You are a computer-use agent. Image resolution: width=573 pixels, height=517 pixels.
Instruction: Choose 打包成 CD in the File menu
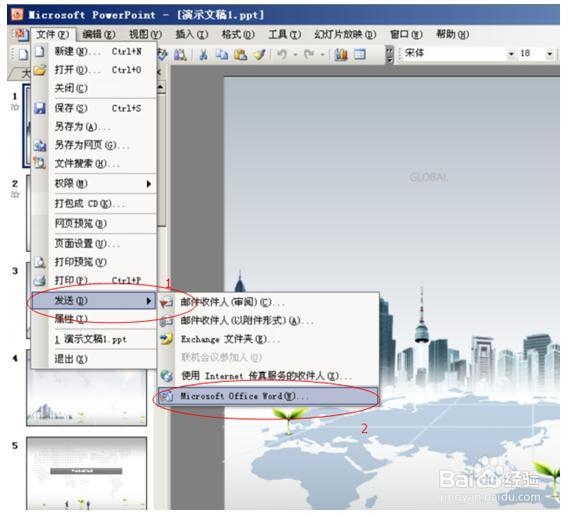[94, 204]
